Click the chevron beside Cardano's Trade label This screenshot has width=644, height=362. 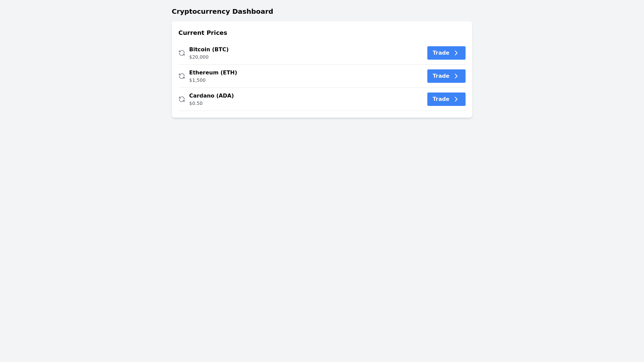click(456, 99)
